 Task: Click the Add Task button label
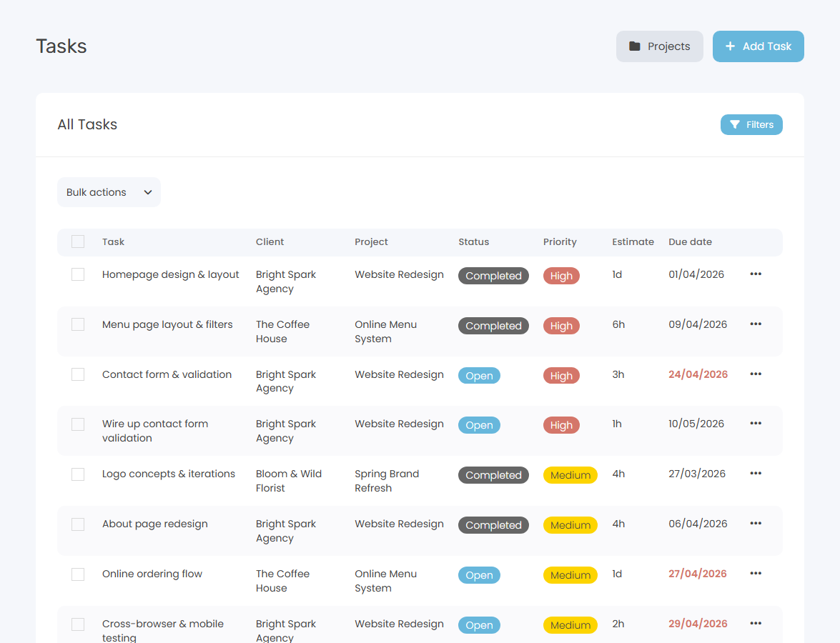coord(766,46)
